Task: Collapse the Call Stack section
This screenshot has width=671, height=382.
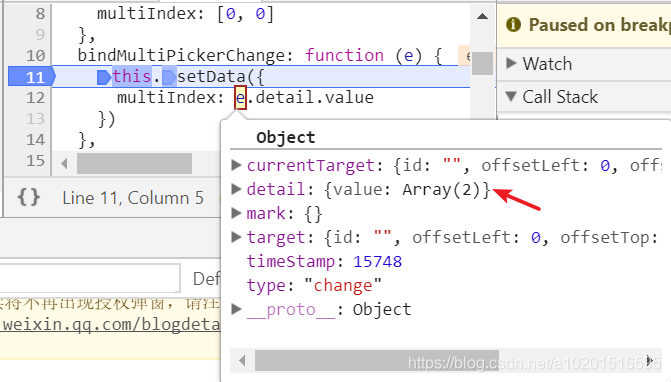Action: pyautogui.click(x=511, y=96)
